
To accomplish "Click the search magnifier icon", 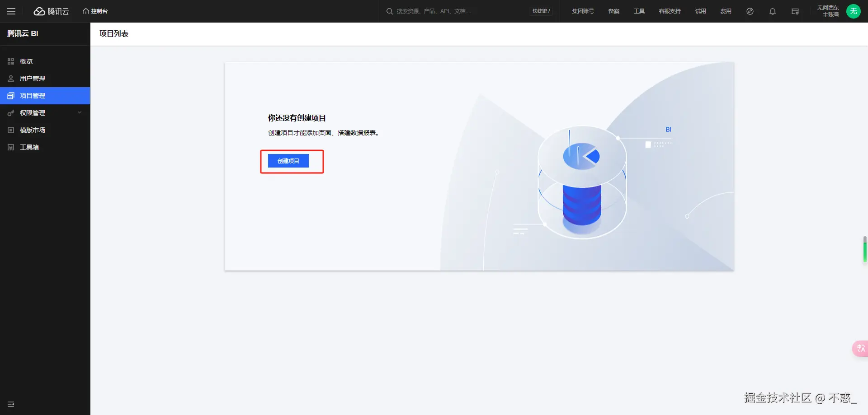I will [389, 11].
